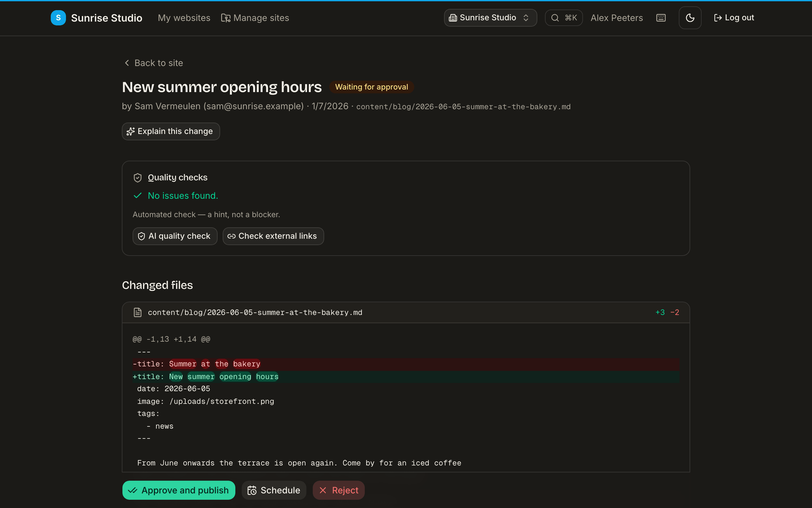This screenshot has width=812, height=508.
Task: Click the Waiting for approval badge
Action: [x=371, y=87]
